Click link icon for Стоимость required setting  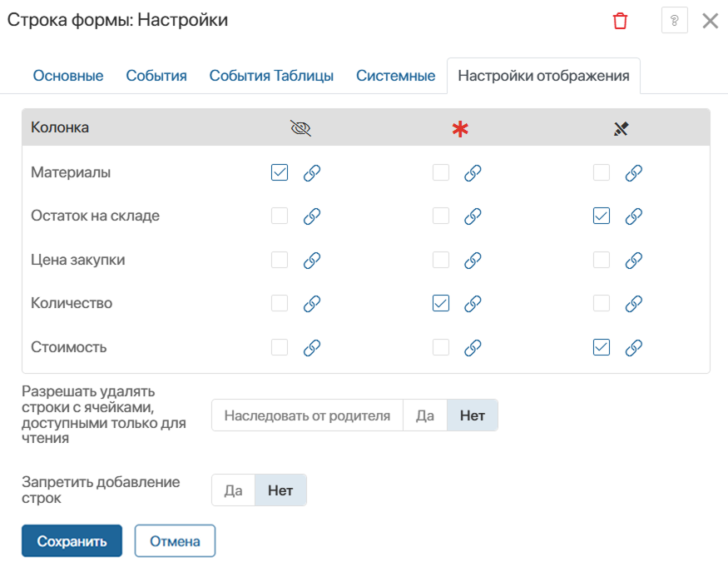point(473,347)
